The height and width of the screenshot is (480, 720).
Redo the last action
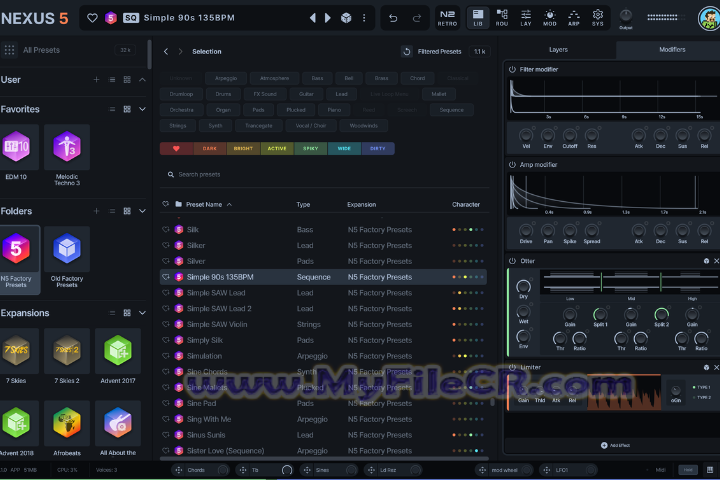[417, 18]
